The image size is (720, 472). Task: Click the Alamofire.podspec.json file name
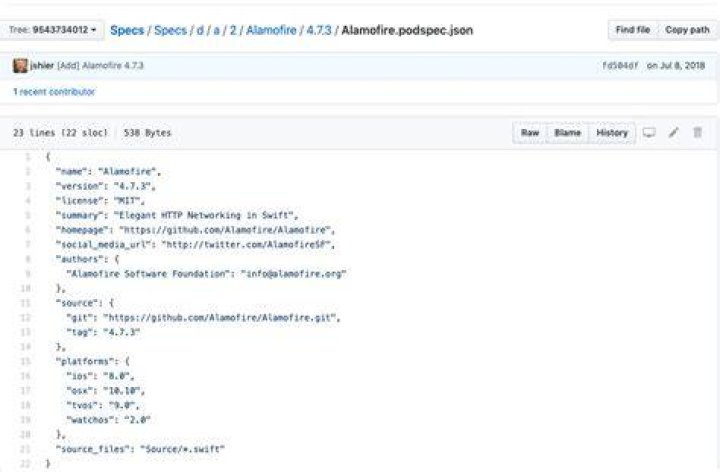pyautogui.click(x=407, y=30)
